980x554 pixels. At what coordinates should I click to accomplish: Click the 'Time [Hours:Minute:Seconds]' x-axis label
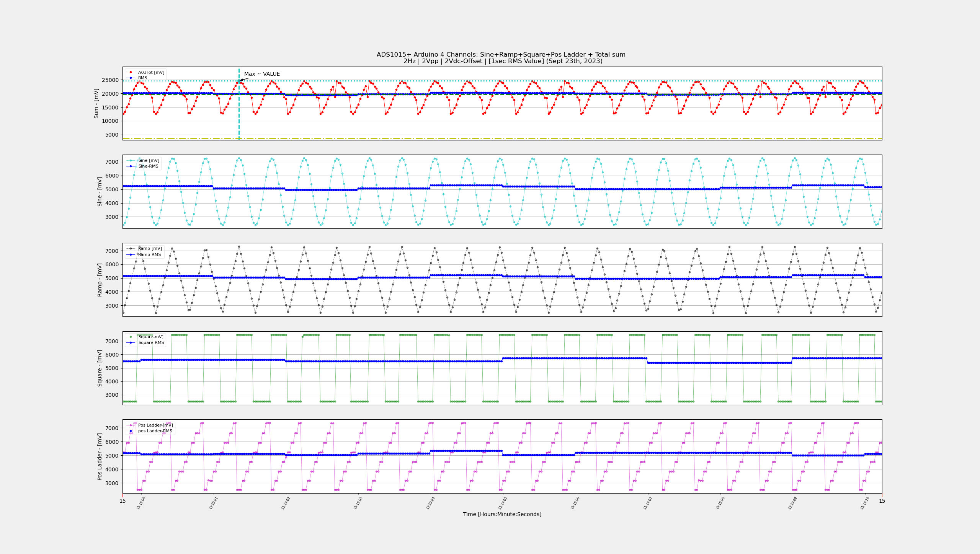(x=502, y=514)
